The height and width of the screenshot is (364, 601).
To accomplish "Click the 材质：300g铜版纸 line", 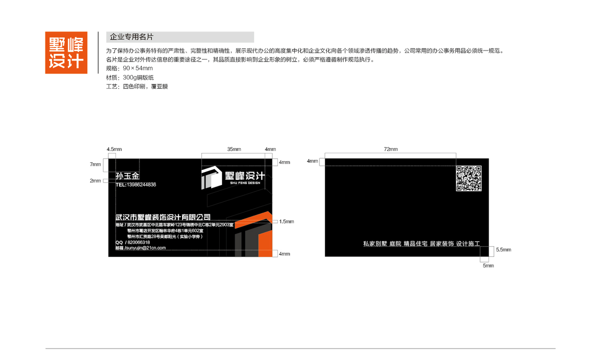I will (130, 77).
